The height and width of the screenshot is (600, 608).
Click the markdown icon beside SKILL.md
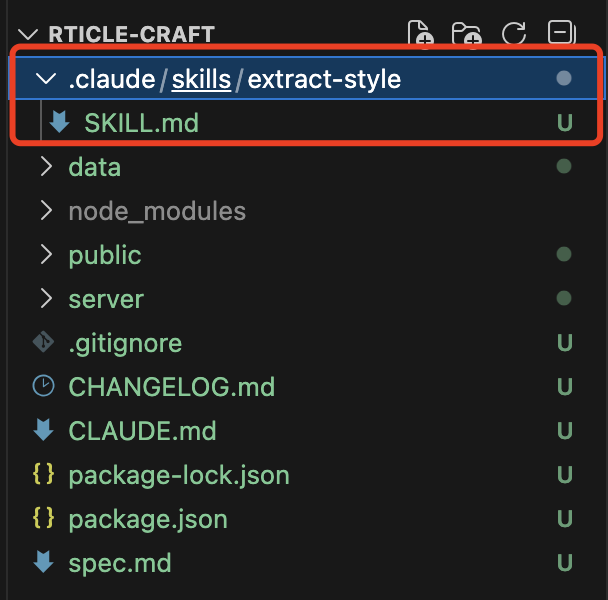pos(59,122)
